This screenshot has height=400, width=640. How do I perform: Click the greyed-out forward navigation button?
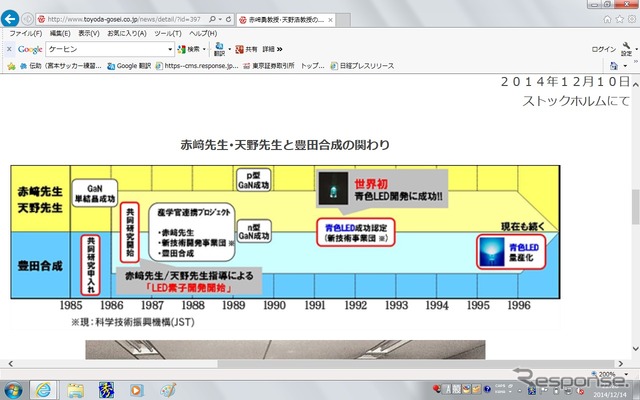click(x=27, y=19)
